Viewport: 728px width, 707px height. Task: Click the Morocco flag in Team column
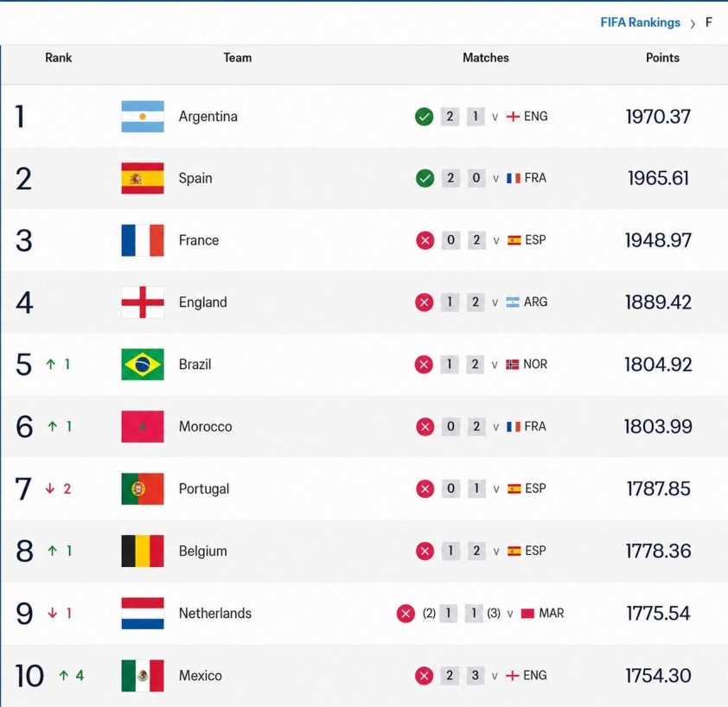click(143, 427)
